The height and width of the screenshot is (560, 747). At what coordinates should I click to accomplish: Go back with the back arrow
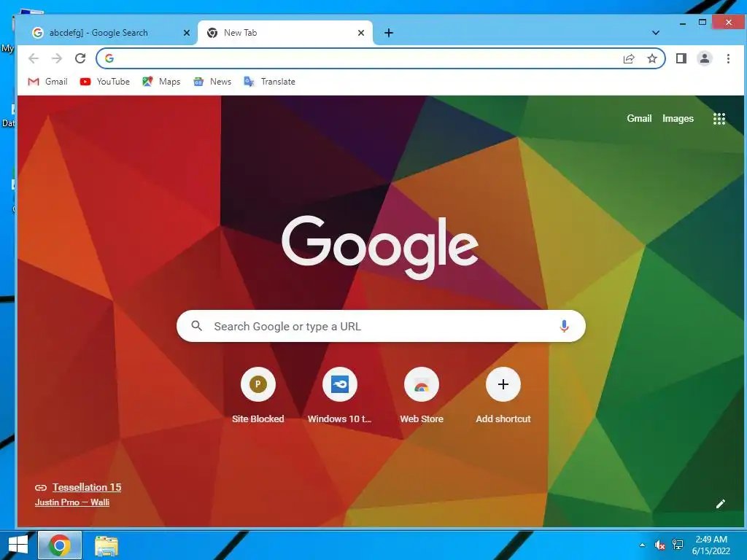click(34, 58)
